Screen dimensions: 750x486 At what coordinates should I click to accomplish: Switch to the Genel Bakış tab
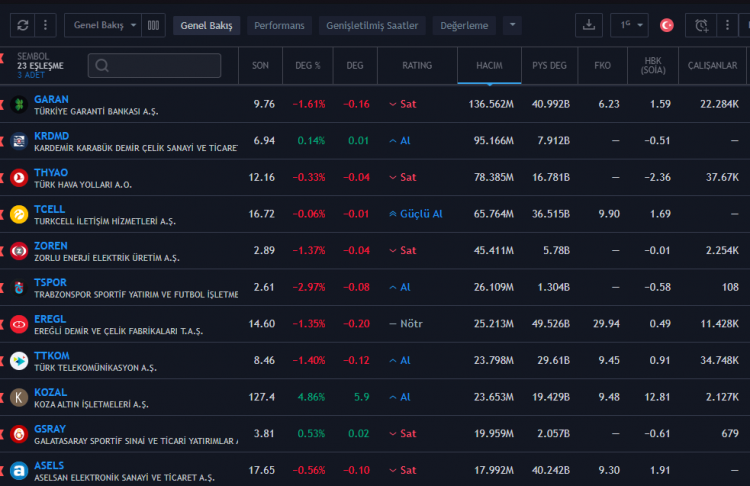click(206, 26)
